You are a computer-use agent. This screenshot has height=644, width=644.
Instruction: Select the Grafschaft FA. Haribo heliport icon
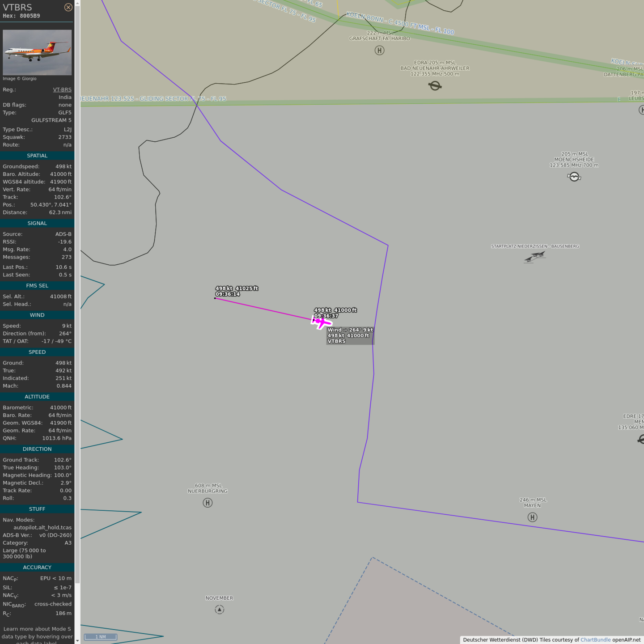(x=379, y=51)
